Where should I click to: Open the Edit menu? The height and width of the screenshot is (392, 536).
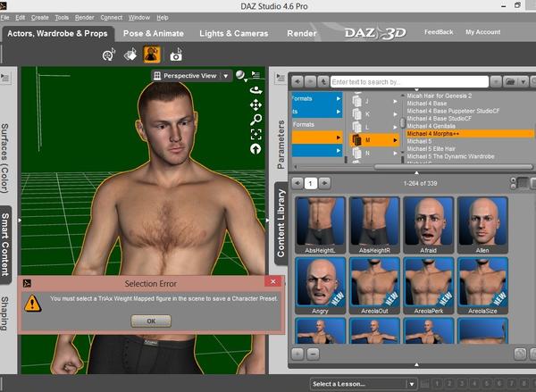21,18
